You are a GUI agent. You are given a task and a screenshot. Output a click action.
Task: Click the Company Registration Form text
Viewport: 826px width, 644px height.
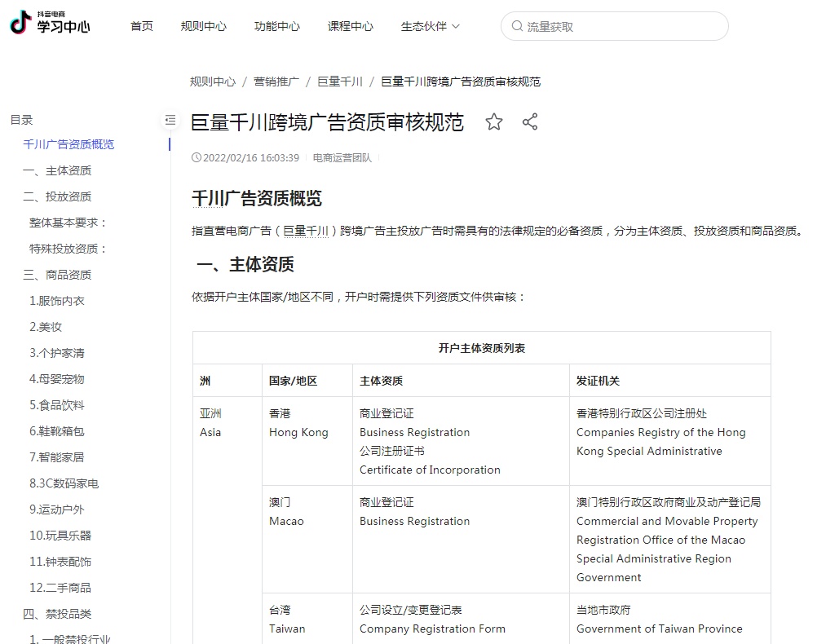tap(432, 629)
